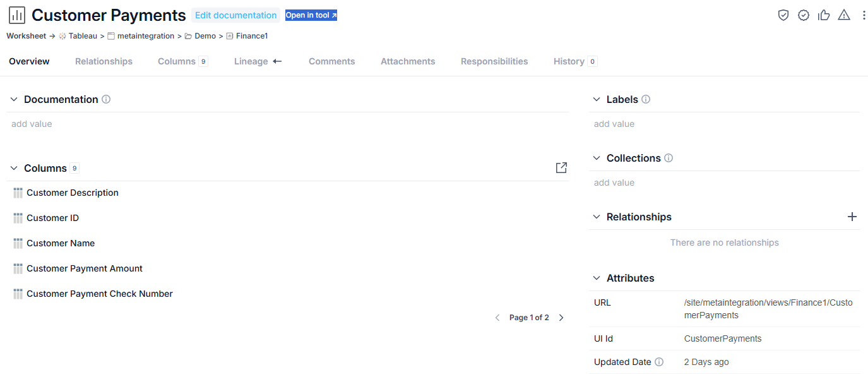Open the Responsibilities tab
Viewport: 868px width, 377px height.
click(494, 61)
